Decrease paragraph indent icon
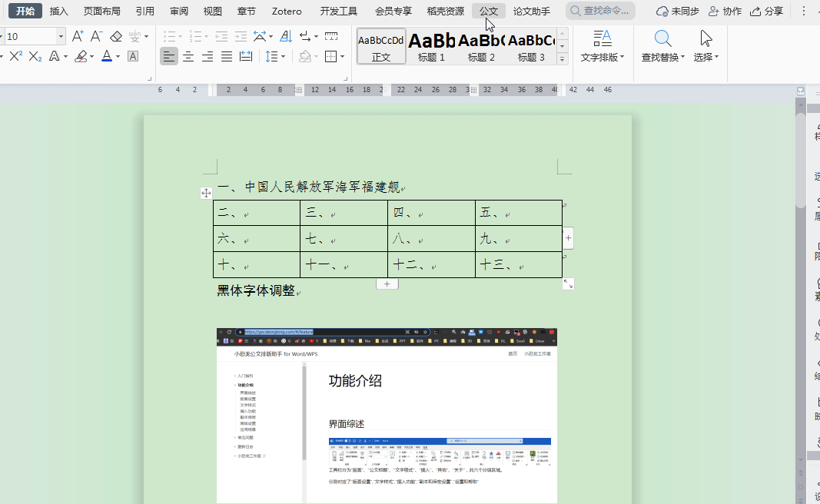The width and height of the screenshot is (820, 504). [x=221, y=36]
